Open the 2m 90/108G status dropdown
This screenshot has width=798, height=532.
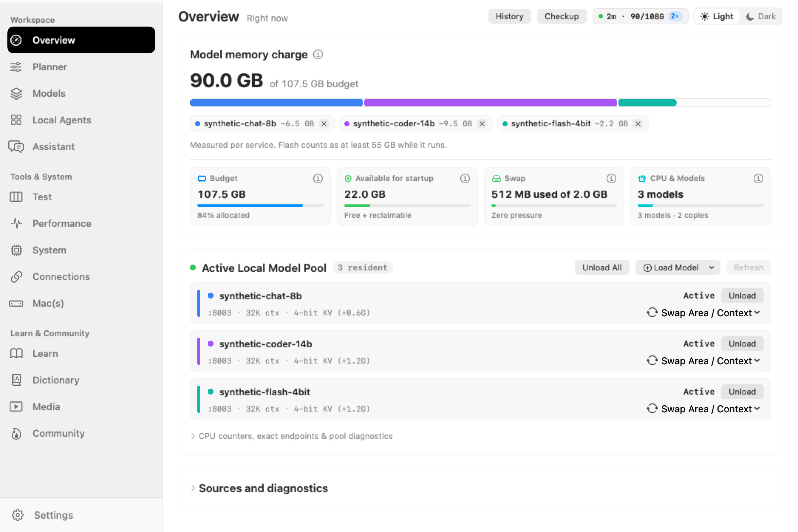(640, 16)
